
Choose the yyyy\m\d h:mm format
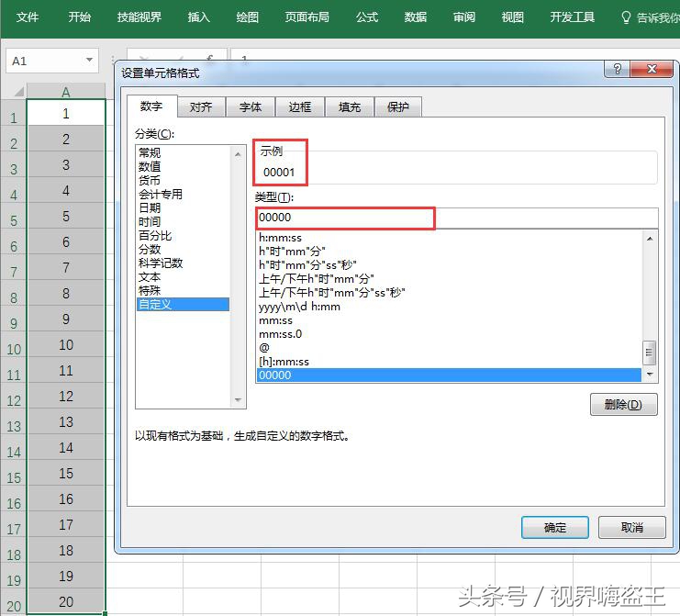point(449,307)
